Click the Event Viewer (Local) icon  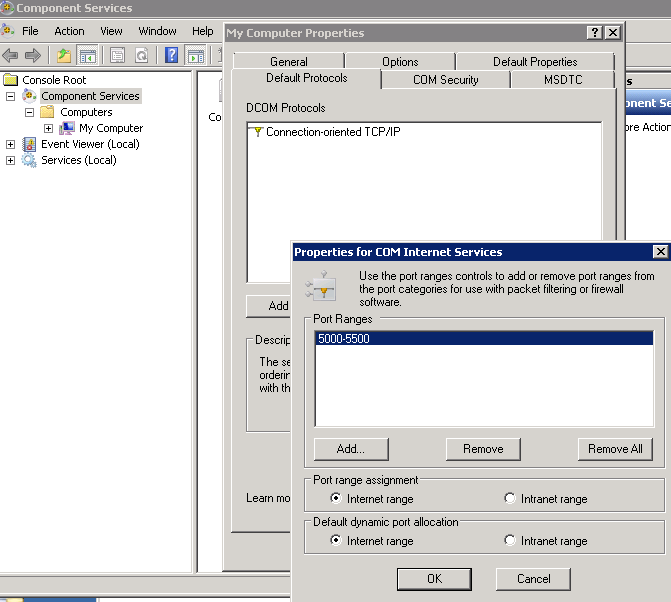(x=30, y=144)
